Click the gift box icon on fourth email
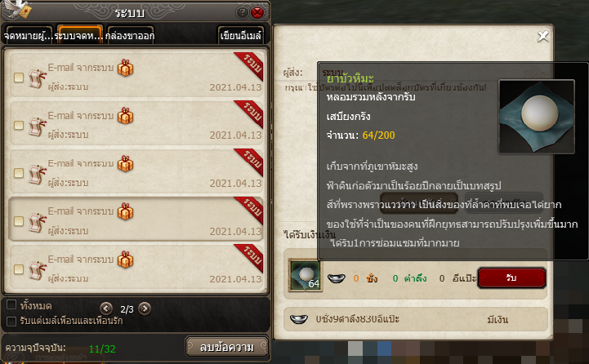Viewport: 589px width, 364px height. coord(126,212)
